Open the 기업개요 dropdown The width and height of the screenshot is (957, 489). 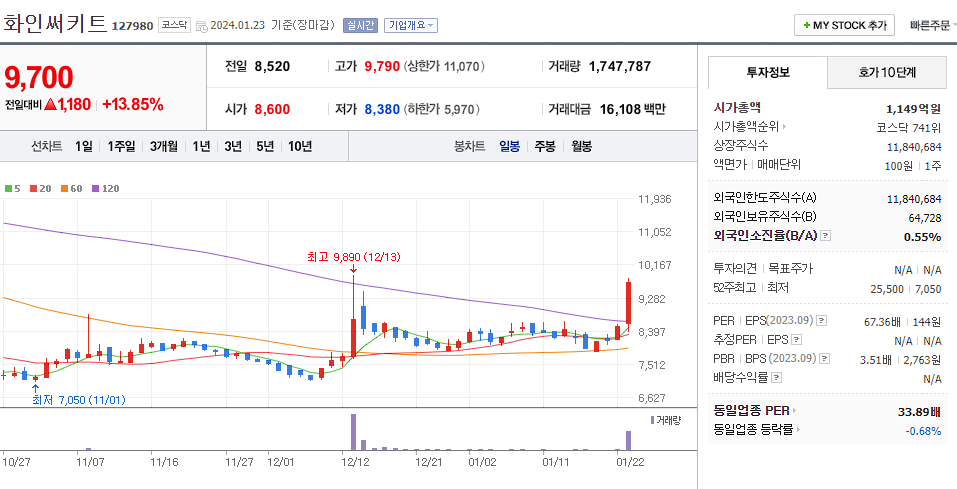(x=411, y=26)
